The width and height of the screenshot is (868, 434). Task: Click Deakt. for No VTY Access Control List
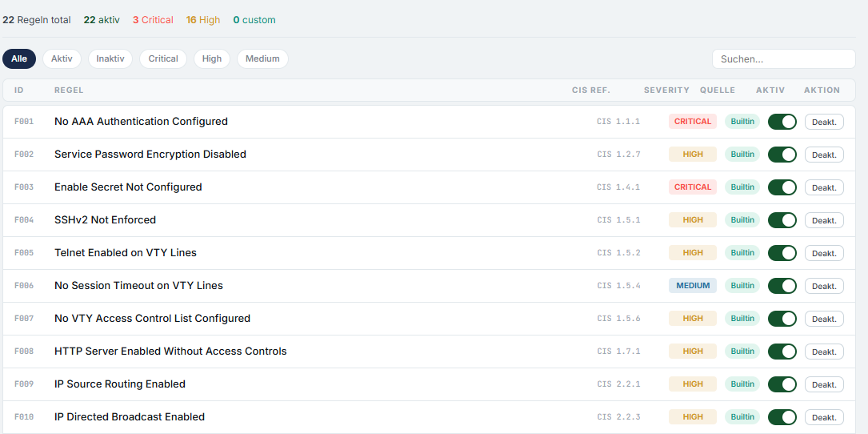click(x=824, y=319)
